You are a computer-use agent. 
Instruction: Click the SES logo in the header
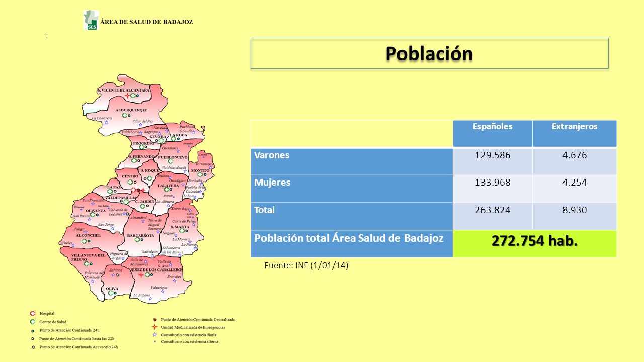[x=91, y=20]
